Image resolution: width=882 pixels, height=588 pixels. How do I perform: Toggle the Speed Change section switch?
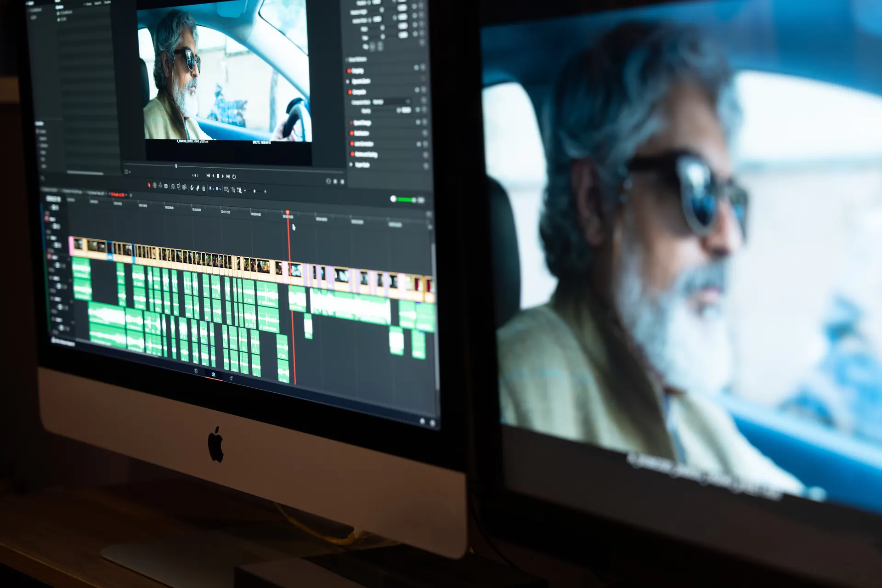tap(351, 123)
